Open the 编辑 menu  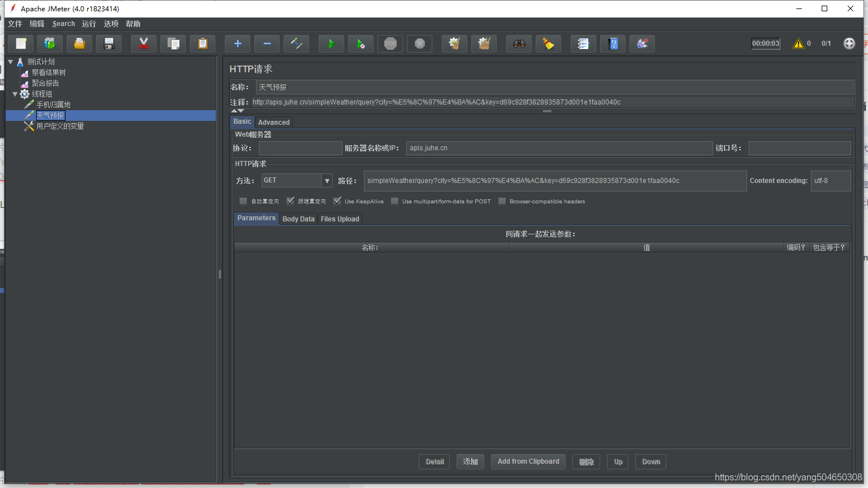click(x=37, y=24)
